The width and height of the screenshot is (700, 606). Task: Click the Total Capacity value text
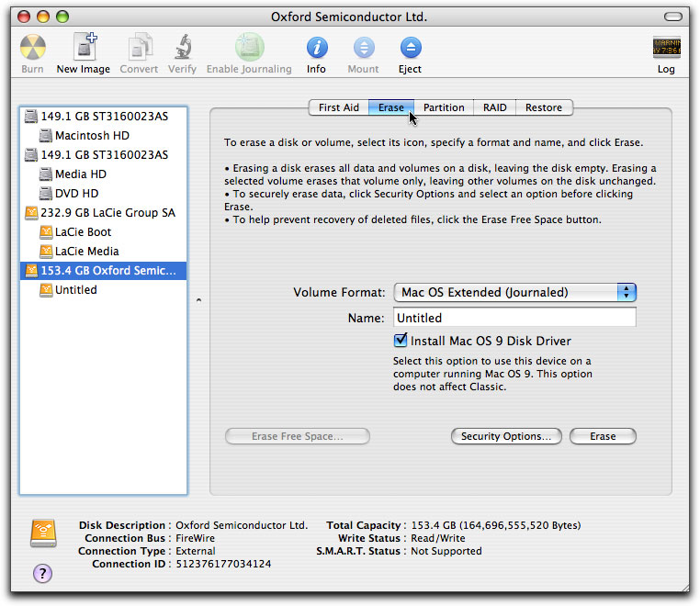click(x=495, y=525)
